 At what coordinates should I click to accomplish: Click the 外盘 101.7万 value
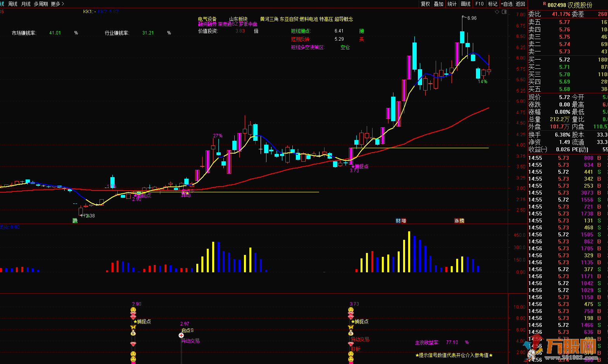click(x=560, y=126)
